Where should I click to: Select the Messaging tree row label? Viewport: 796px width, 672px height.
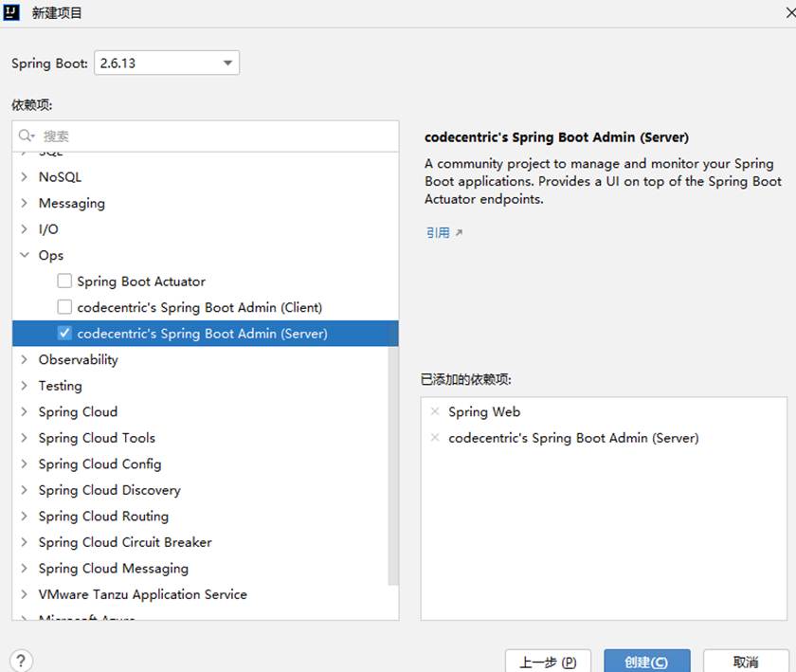tap(72, 203)
